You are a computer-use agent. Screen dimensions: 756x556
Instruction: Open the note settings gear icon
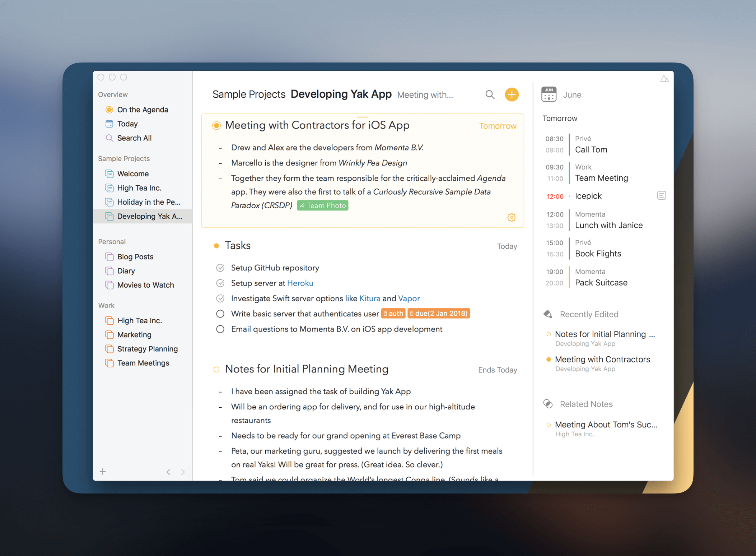[x=512, y=217]
